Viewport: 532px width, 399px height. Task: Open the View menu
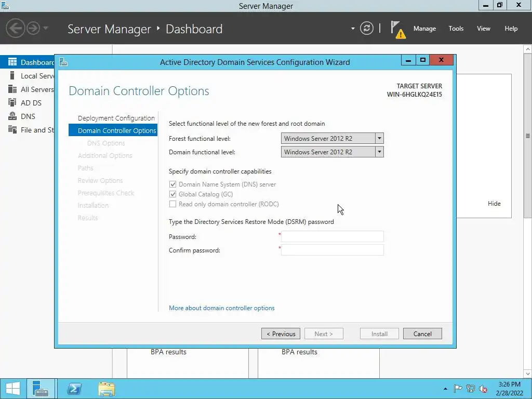[x=483, y=29]
